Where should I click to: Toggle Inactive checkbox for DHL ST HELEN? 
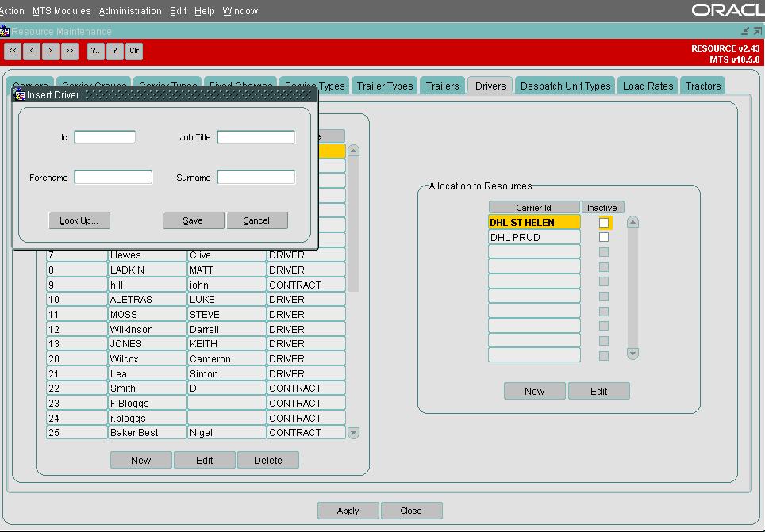tap(604, 223)
